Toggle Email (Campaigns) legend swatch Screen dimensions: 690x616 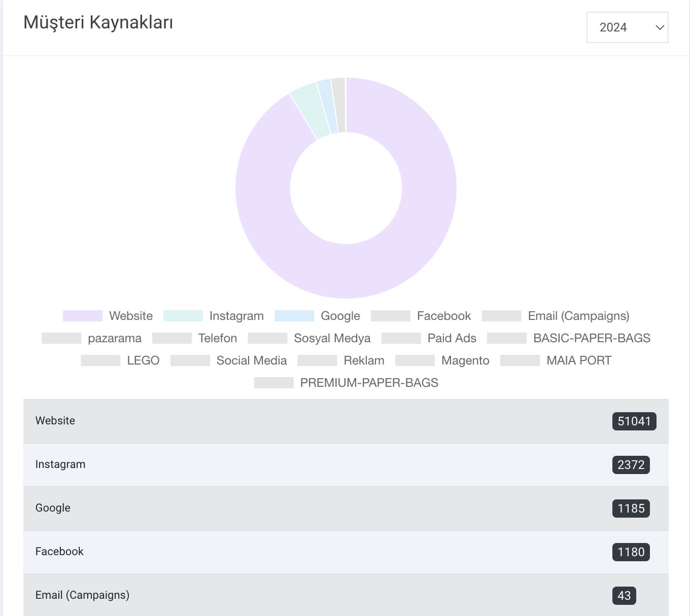tap(502, 316)
